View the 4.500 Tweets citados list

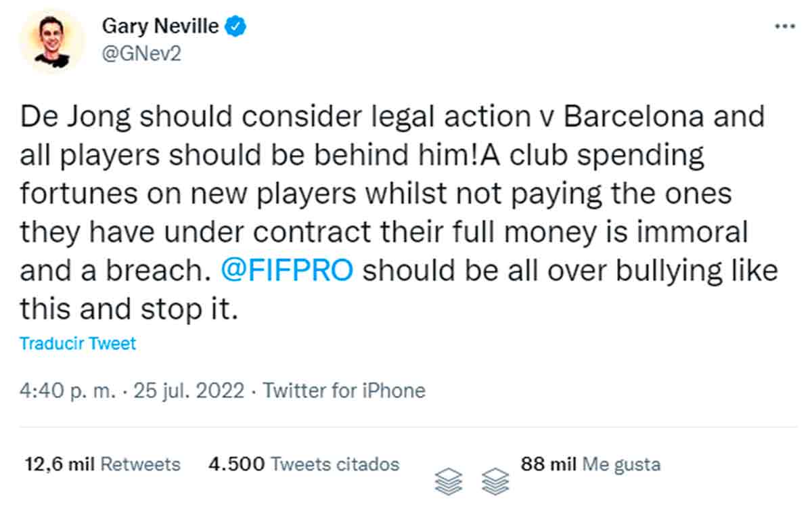tap(304, 464)
